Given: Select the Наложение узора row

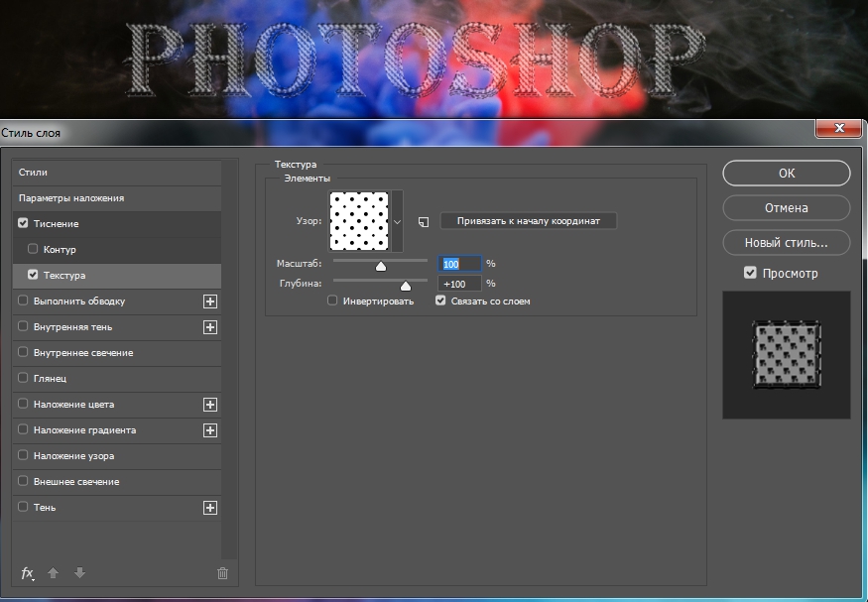Looking at the screenshot, I should pyautogui.click(x=117, y=456).
